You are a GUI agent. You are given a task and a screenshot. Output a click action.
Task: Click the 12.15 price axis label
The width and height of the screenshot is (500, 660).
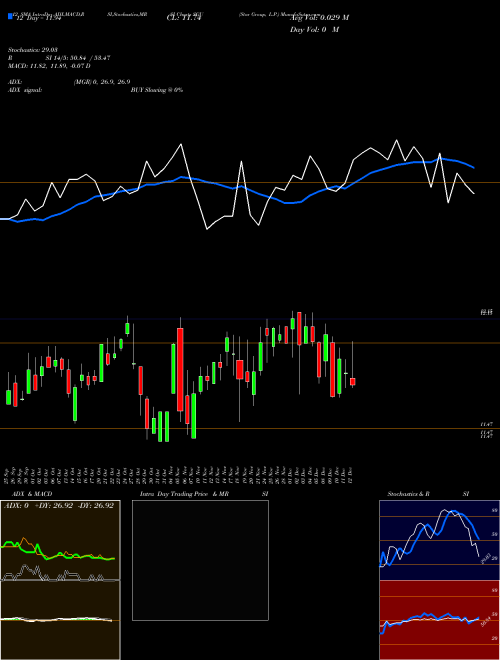487,312
